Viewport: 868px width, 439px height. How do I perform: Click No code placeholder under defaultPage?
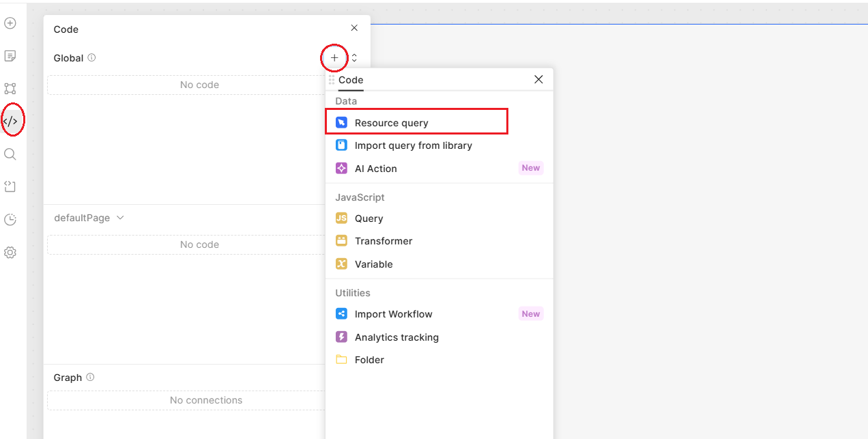199,244
